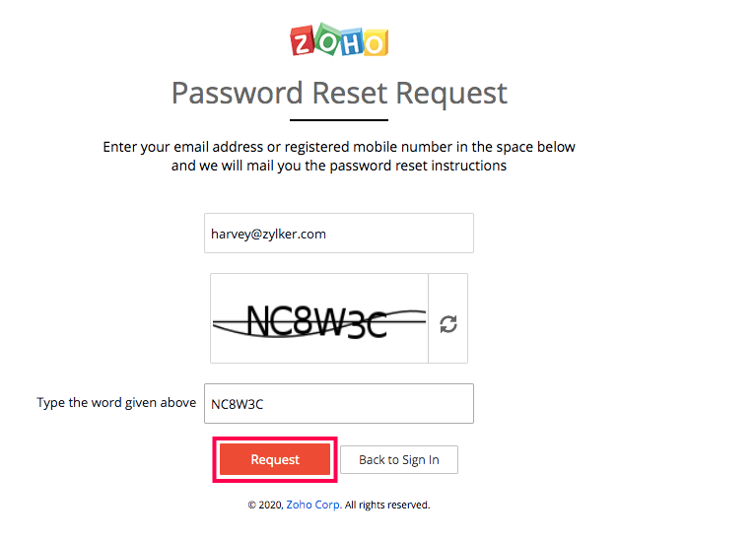The image size is (756, 540).
Task: Click the "we will mail you" instruction line
Action: coord(339,166)
